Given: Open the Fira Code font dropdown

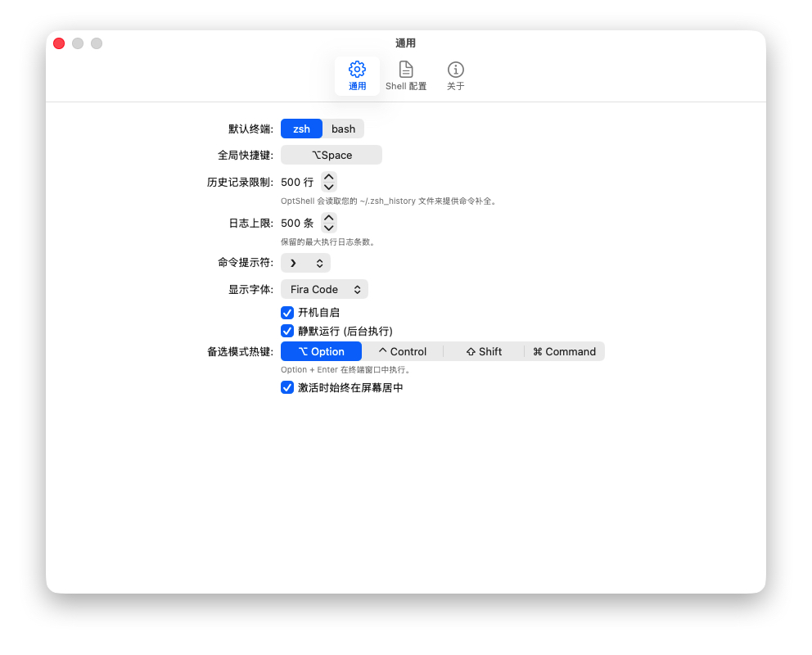Looking at the screenshot, I should [324, 290].
